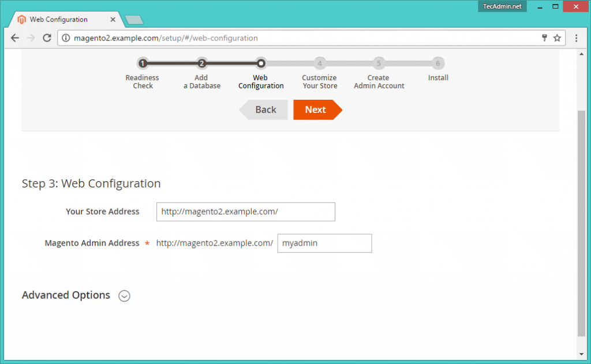Viewport: 591px width, 364px height.
Task: Click the Magento logo favicon on tab
Action: [22, 20]
